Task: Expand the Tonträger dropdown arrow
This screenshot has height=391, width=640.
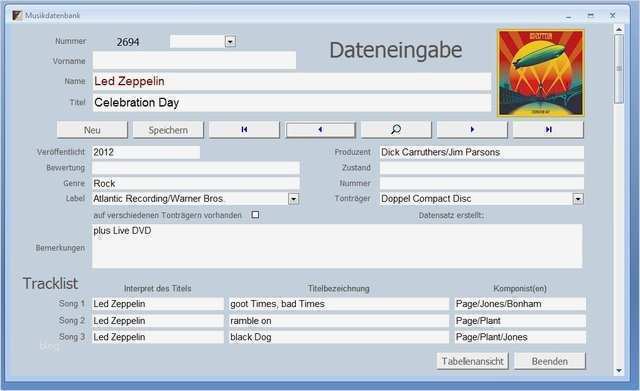Action: pos(578,199)
